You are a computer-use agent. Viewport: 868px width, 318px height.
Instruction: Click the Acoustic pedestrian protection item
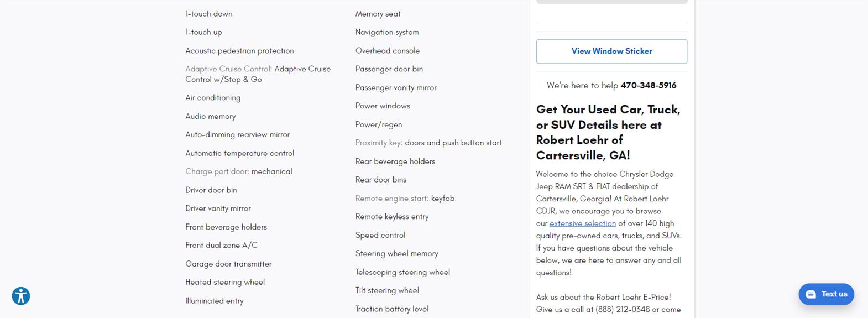(x=239, y=51)
